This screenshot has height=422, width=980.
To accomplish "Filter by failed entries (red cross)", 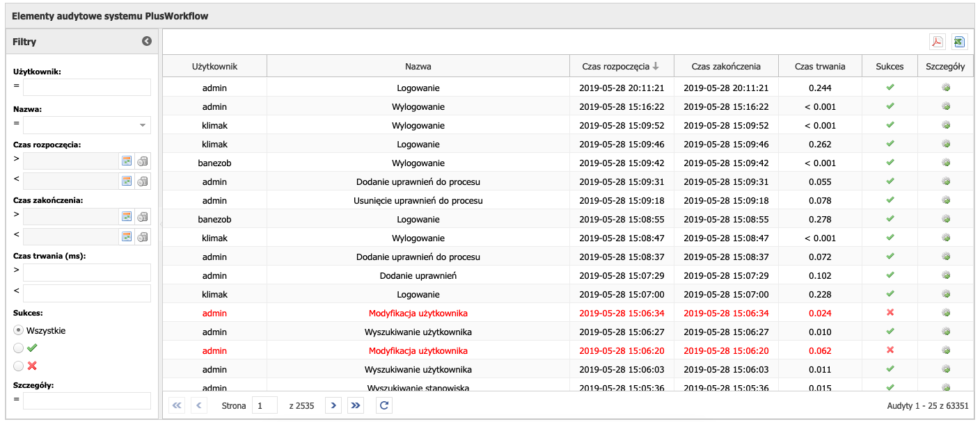I will (19, 366).
